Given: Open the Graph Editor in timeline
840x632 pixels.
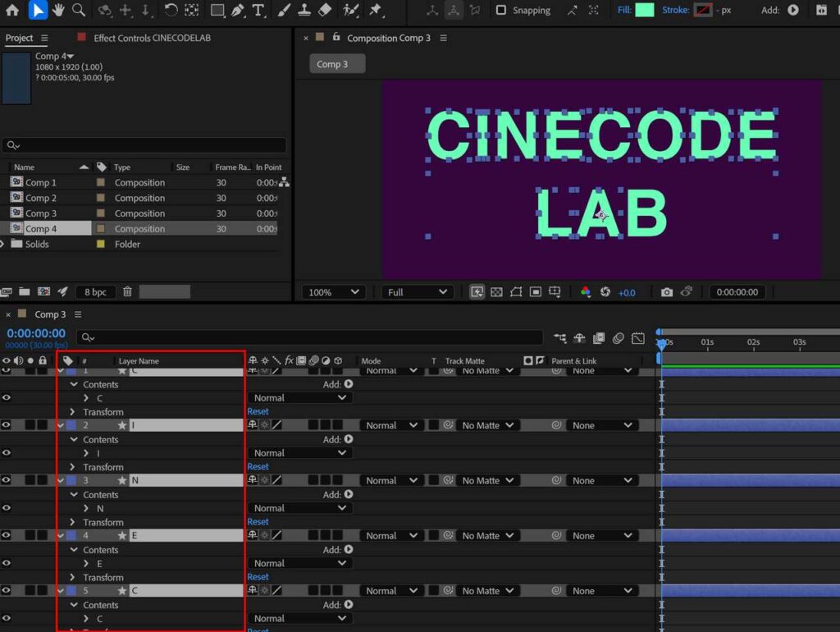Looking at the screenshot, I should tap(638, 337).
